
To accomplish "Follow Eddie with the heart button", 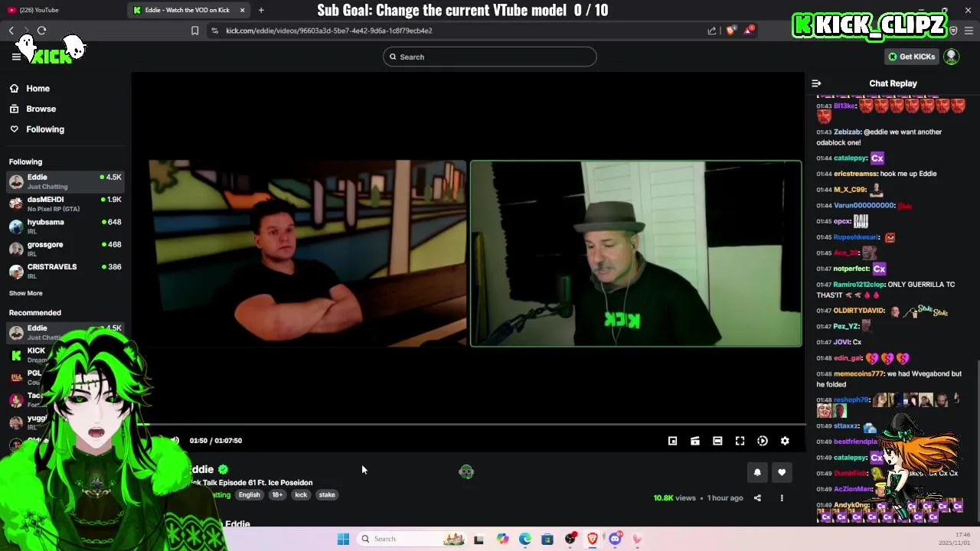I will coord(782,472).
